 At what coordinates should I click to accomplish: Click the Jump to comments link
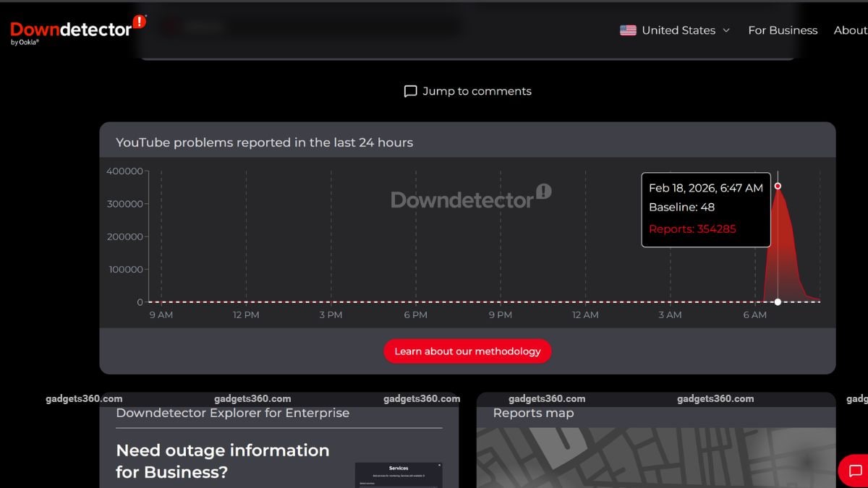pyautogui.click(x=477, y=90)
